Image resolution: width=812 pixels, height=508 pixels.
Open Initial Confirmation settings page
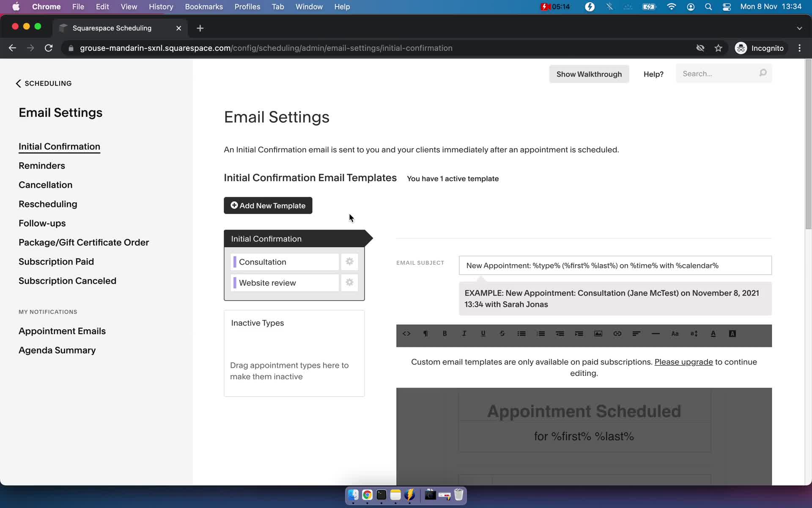[59, 146]
